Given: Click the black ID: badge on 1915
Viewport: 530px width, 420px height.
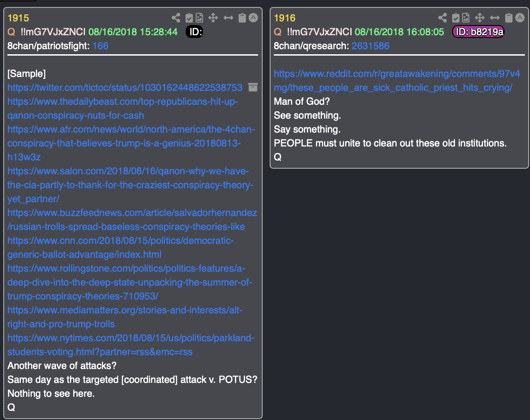Looking at the screenshot, I should (195, 32).
